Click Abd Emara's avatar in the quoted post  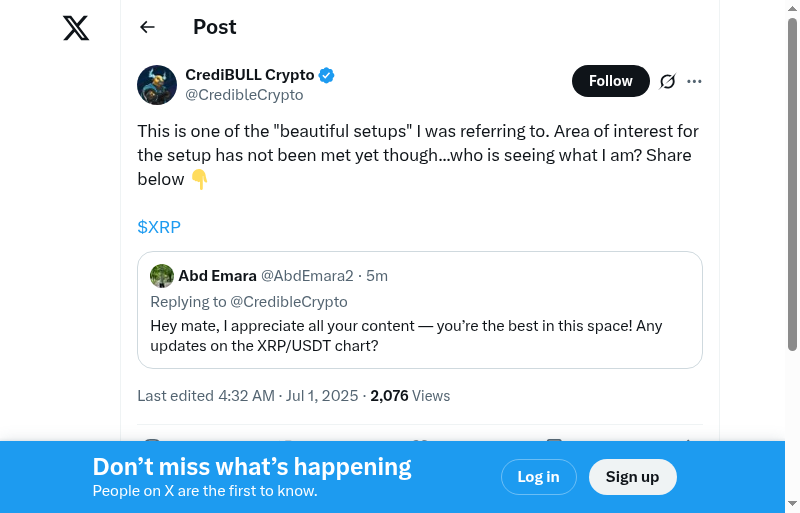tap(162, 276)
